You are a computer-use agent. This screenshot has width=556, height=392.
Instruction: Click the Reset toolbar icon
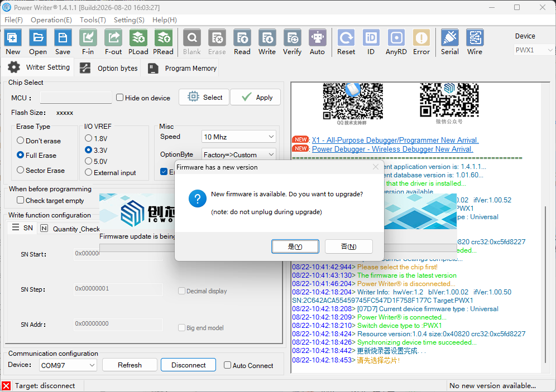point(346,38)
